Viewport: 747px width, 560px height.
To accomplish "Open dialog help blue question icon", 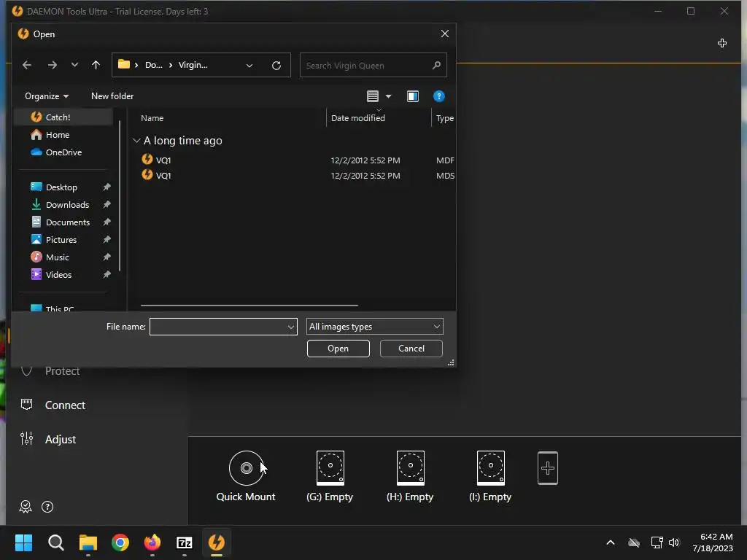I will [x=438, y=97].
